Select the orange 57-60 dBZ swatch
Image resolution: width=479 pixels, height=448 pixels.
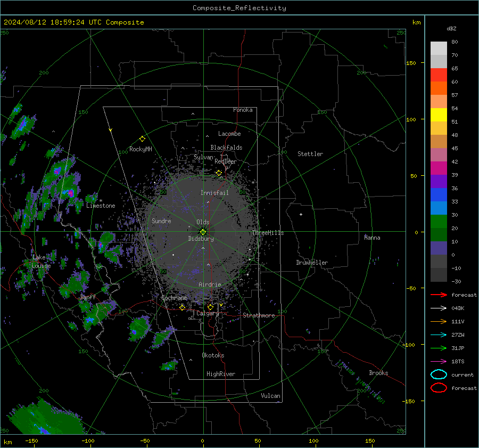point(439,88)
